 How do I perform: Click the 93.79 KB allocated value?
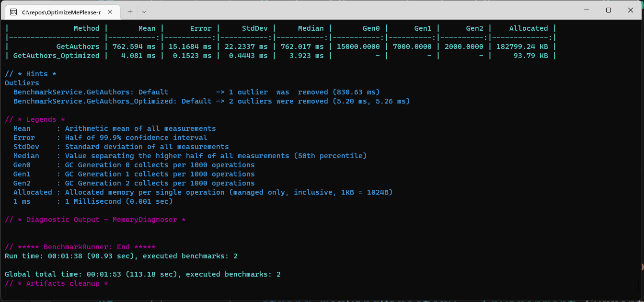(530, 56)
